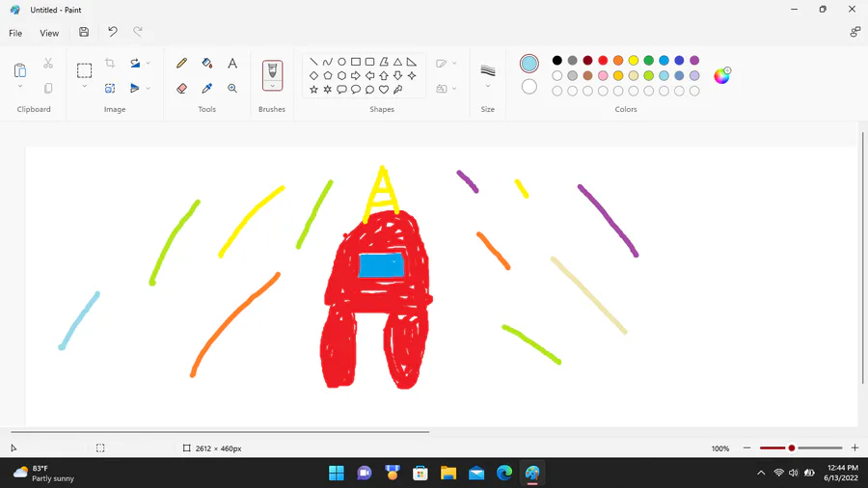
Task: Select Color 2 secondary swatch
Action: point(529,87)
